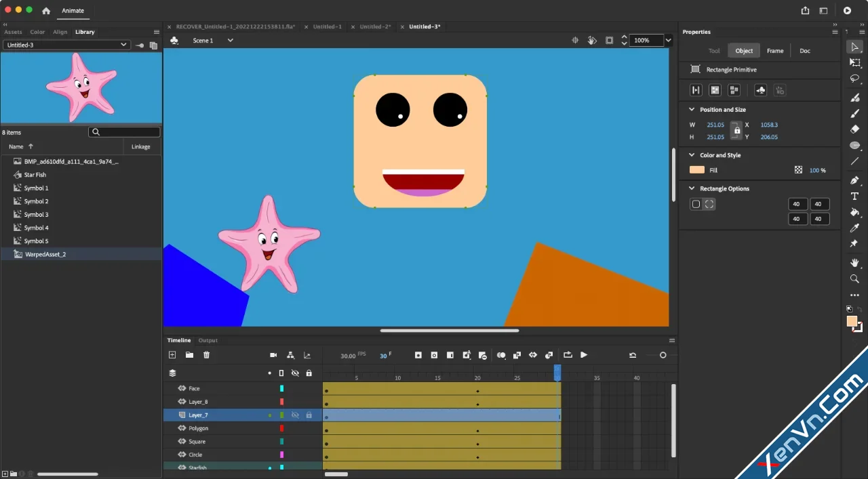The image size is (868, 479).
Task: Play the timeline animation
Action: point(584,355)
